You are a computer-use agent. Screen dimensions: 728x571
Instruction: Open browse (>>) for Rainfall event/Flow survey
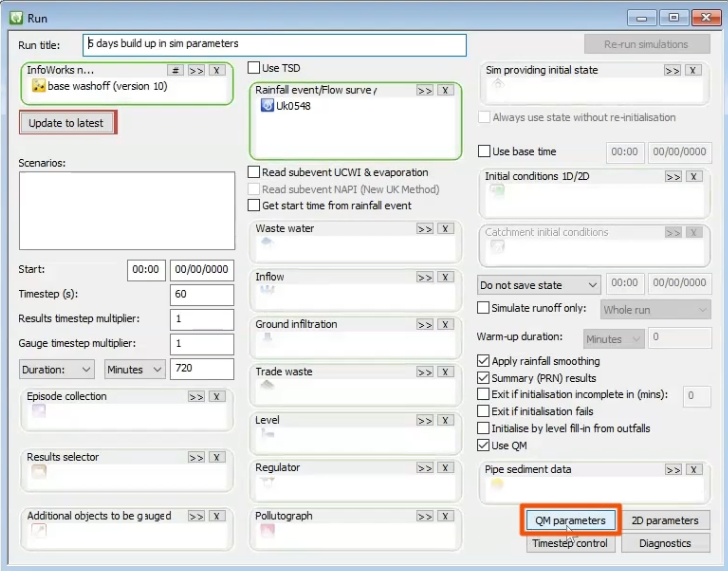pyautogui.click(x=424, y=90)
